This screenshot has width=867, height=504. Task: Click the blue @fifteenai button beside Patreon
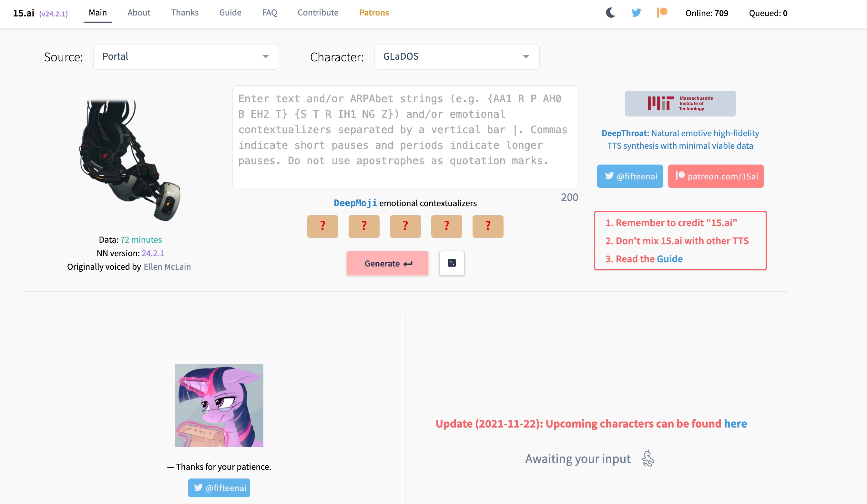(630, 176)
